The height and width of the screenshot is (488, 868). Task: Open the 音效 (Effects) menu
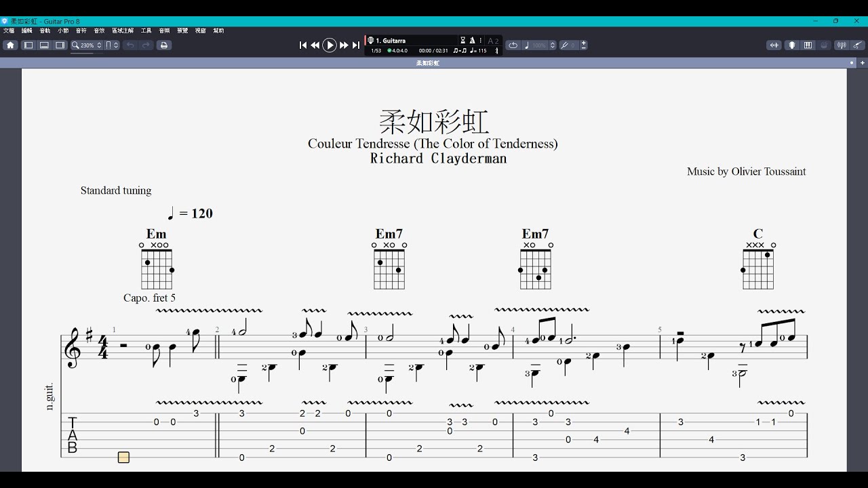click(100, 30)
